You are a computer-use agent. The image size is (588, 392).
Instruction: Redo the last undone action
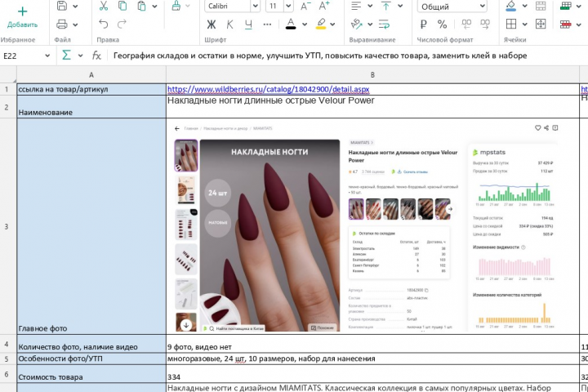122,24
